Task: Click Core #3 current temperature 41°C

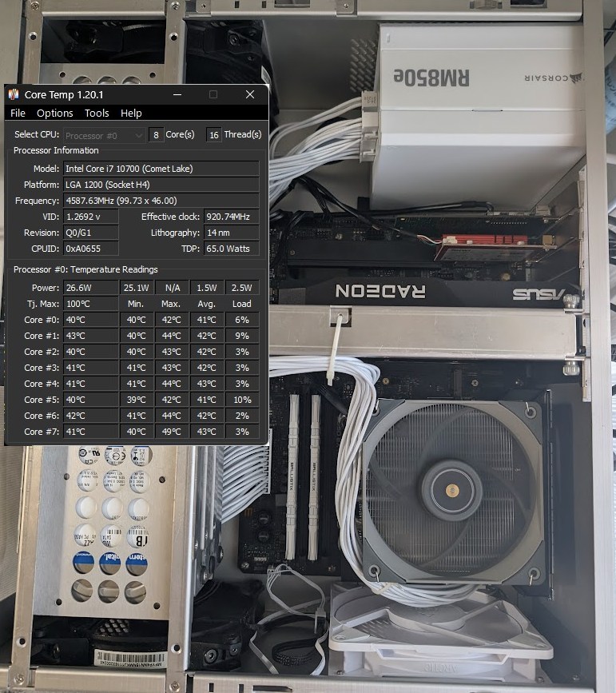Action: point(91,367)
